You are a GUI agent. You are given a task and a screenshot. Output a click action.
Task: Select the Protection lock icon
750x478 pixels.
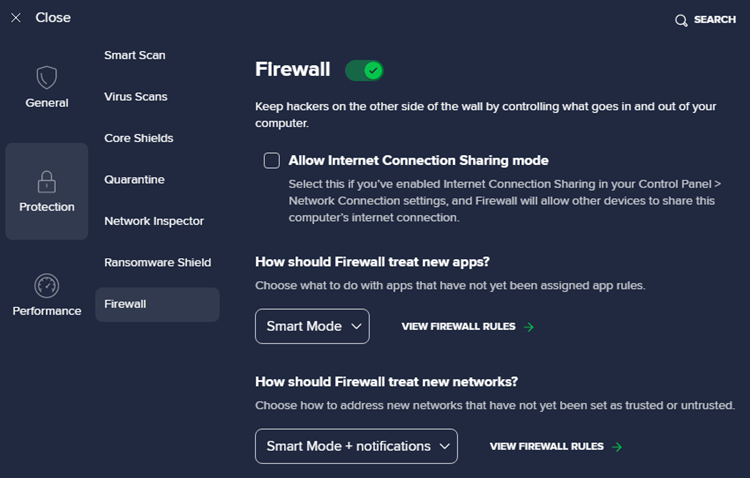tap(47, 182)
